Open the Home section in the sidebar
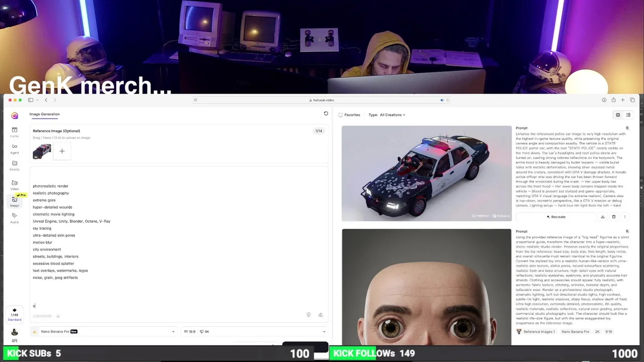 tap(15, 132)
